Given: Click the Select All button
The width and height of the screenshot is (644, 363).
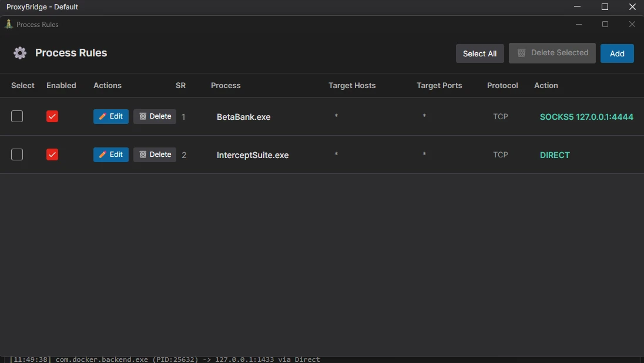Looking at the screenshot, I should click(479, 53).
